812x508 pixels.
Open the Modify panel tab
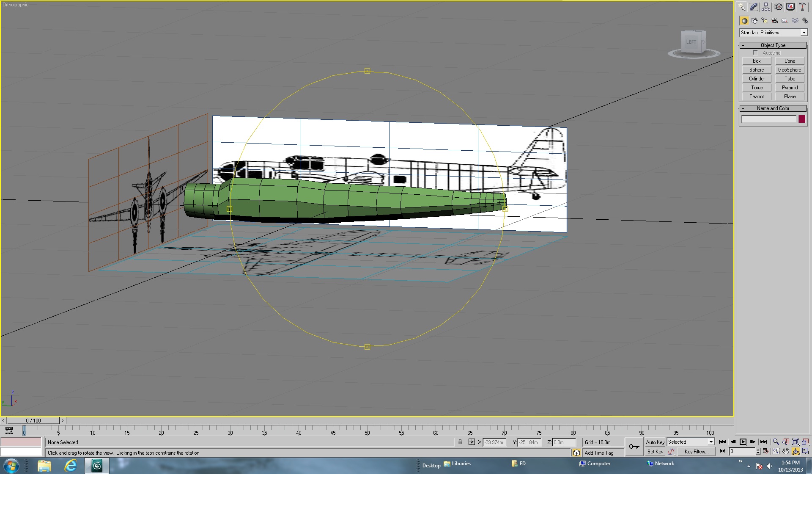(754, 7)
